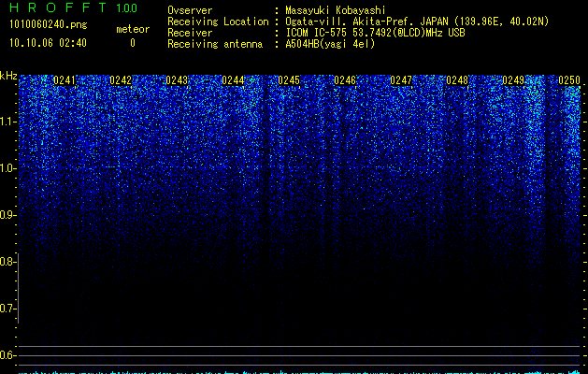Click the 0.7 kHz axis label

click(x=7, y=309)
